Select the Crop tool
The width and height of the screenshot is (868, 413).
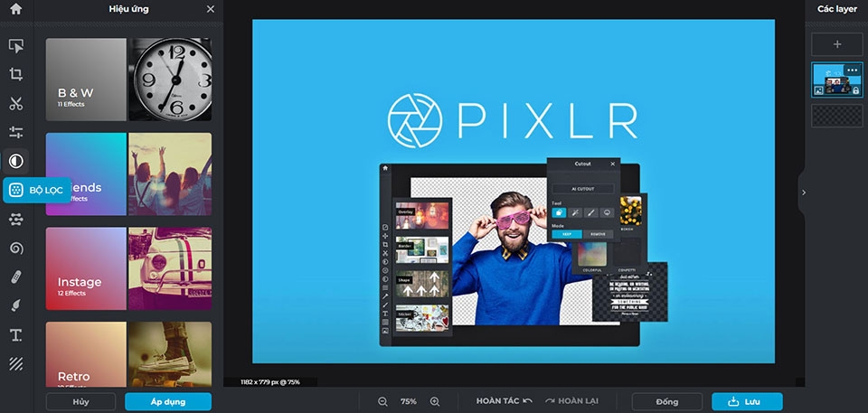[x=16, y=75]
